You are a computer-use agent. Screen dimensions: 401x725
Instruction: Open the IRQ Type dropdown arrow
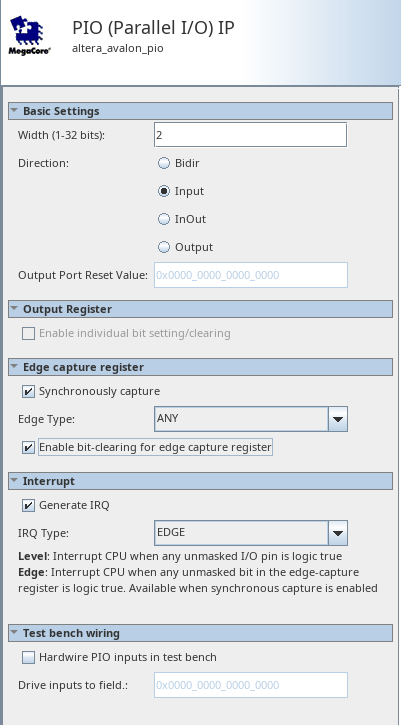tap(338, 533)
